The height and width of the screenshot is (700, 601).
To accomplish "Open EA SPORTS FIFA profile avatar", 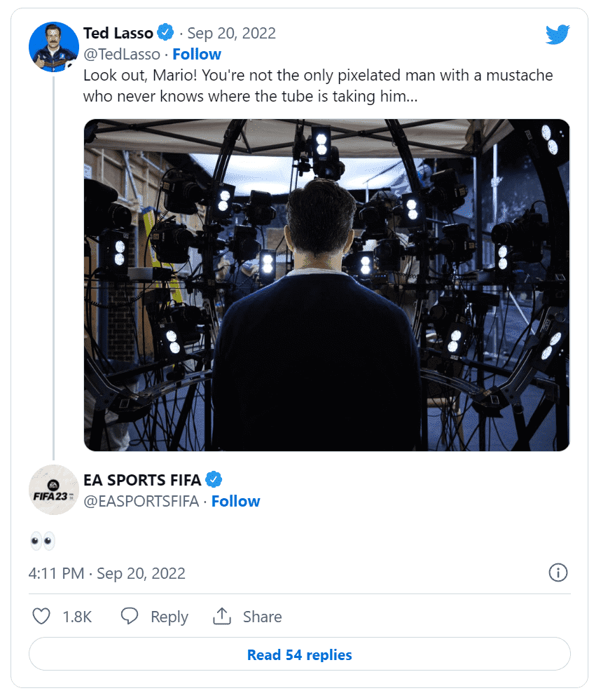I will point(54,490).
